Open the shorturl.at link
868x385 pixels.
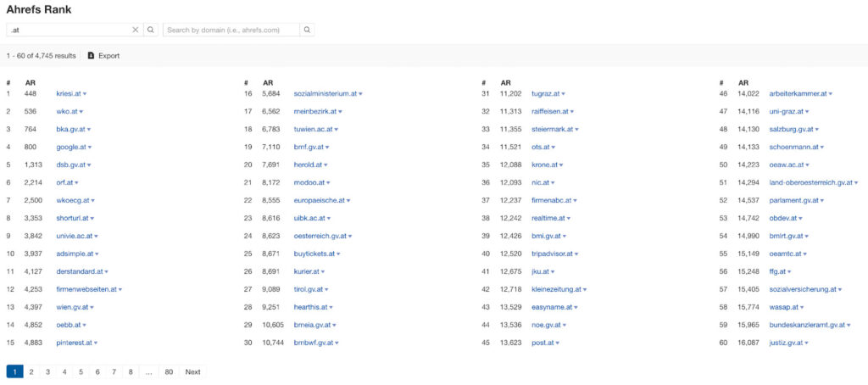73,219
